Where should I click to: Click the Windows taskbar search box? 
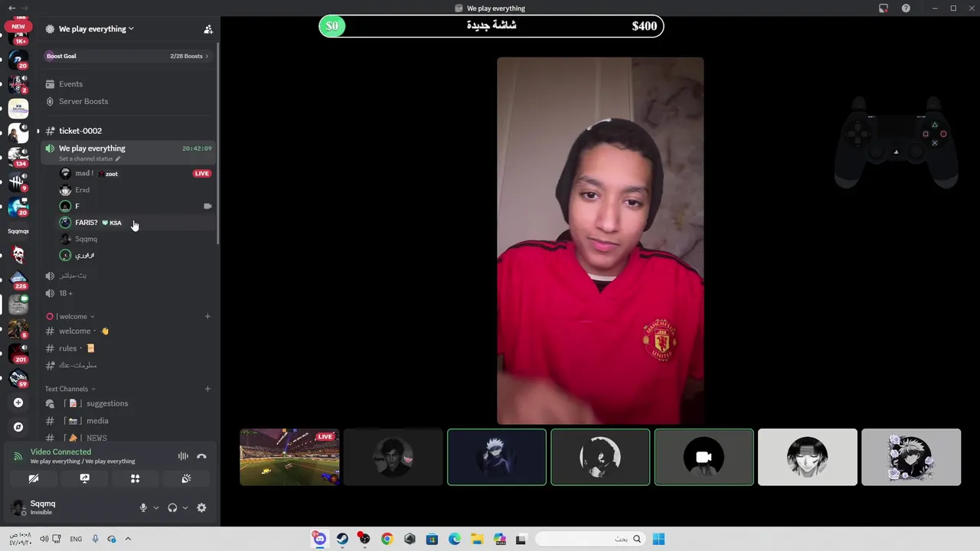click(x=590, y=539)
